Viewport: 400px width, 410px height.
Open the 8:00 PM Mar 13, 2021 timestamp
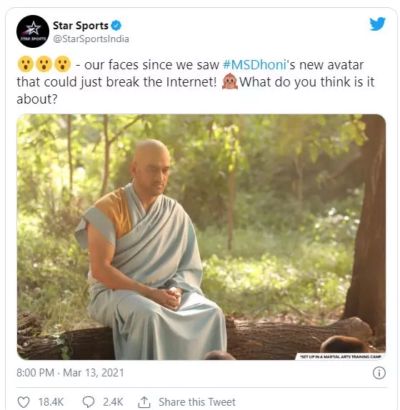[70, 372]
